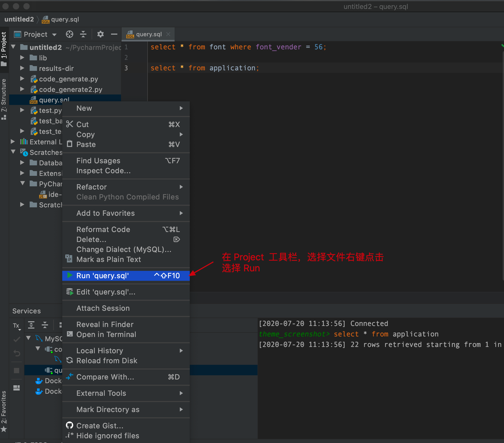Click Services expand all icon
Screen dimensions: 504x443
[31, 325]
